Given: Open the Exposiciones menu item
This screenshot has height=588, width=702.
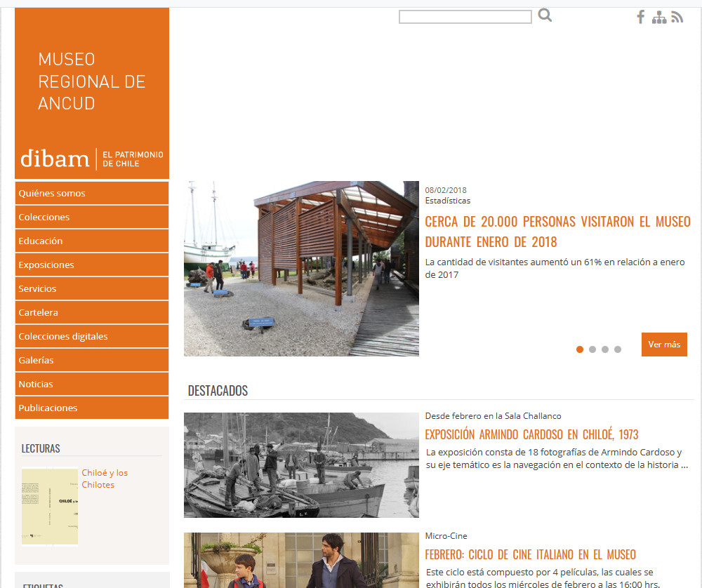Looking at the screenshot, I should [46, 265].
